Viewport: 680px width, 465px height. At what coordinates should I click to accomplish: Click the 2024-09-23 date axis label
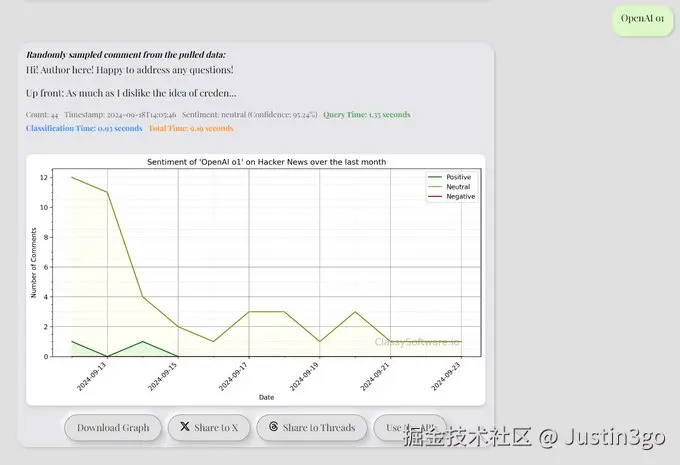pos(445,377)
